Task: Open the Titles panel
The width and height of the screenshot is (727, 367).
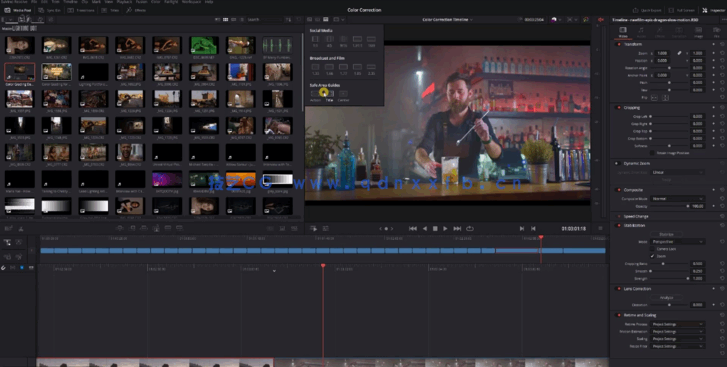Action: point(111,10)
